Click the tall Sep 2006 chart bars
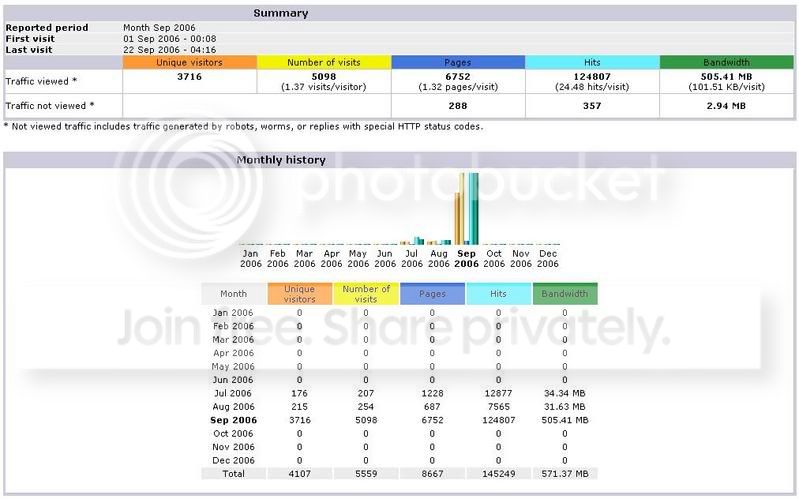Image resolution: width=799 pixels, height=499 pixels. click(467, 208)
